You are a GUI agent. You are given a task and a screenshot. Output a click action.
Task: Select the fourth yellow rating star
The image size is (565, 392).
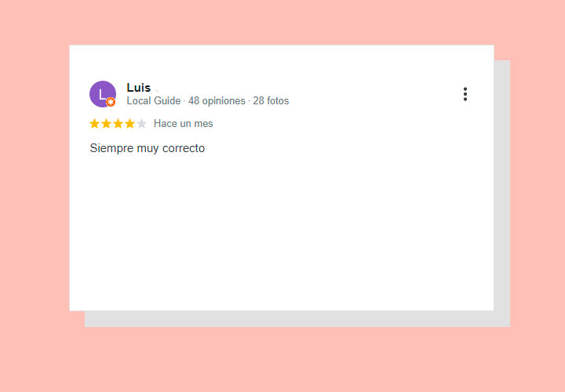[129, 123]
